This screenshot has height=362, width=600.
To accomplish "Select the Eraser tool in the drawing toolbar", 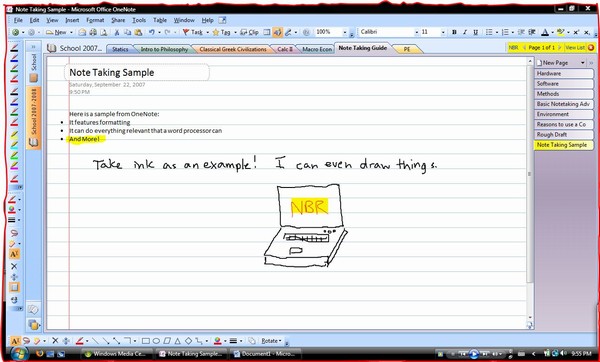I will (37, 341).
